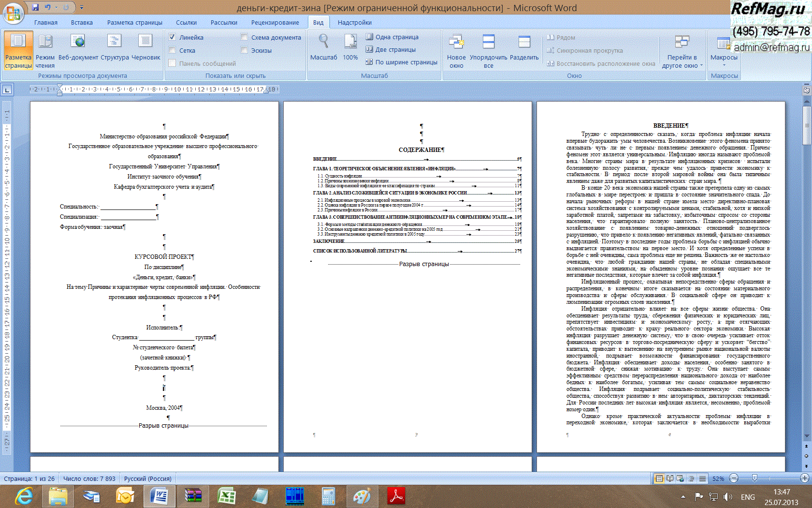The width and height of the screenshot is (812, 508).
Task: Click the Новое окно icon
Action: point(456,42)
